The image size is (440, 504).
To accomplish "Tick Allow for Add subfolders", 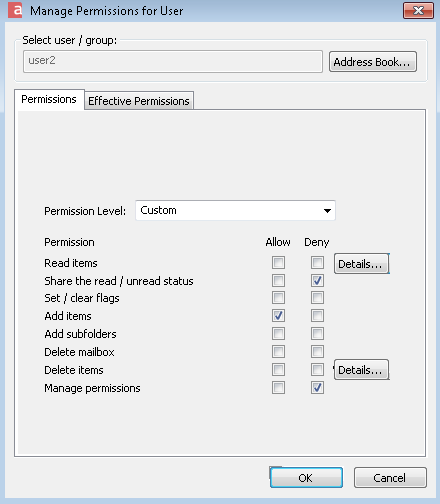I will [x=278, y=333].
